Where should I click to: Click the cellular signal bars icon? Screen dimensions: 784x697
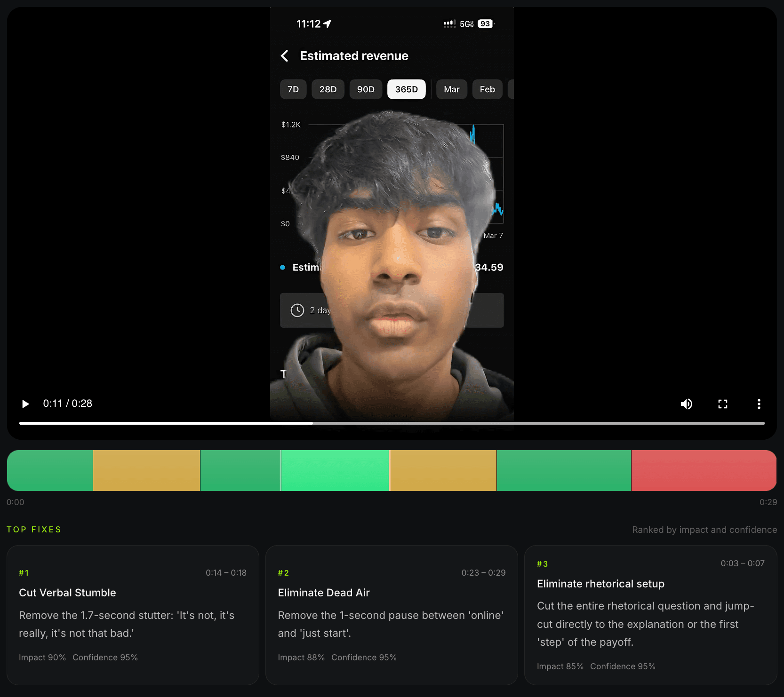point(449,23)
